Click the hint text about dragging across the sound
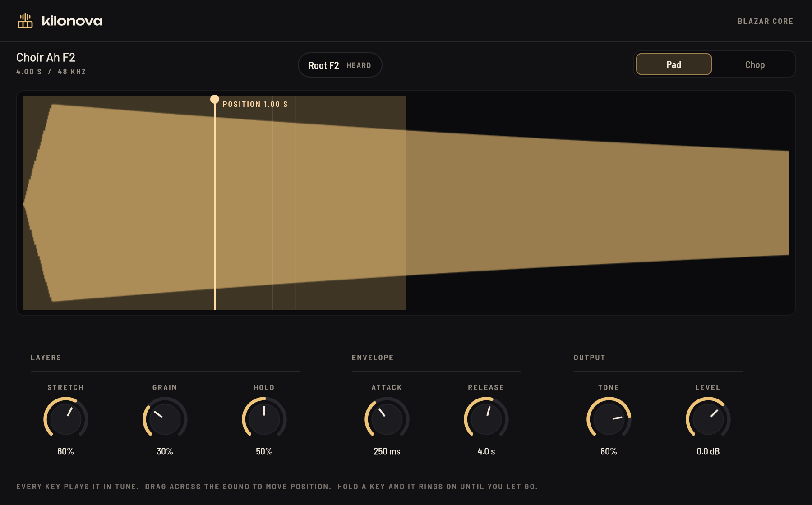The width and height of the screenshot is (812, 505). point(238,487)
